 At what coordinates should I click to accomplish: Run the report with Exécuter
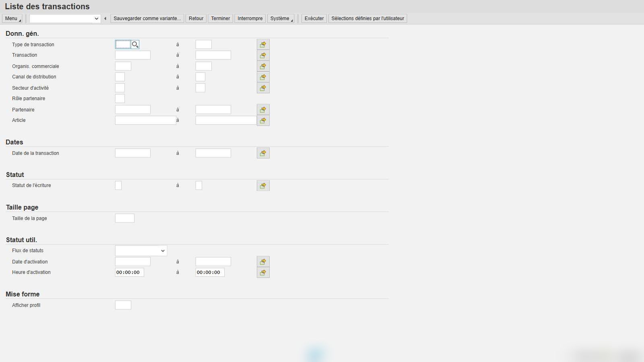point(314,19)
